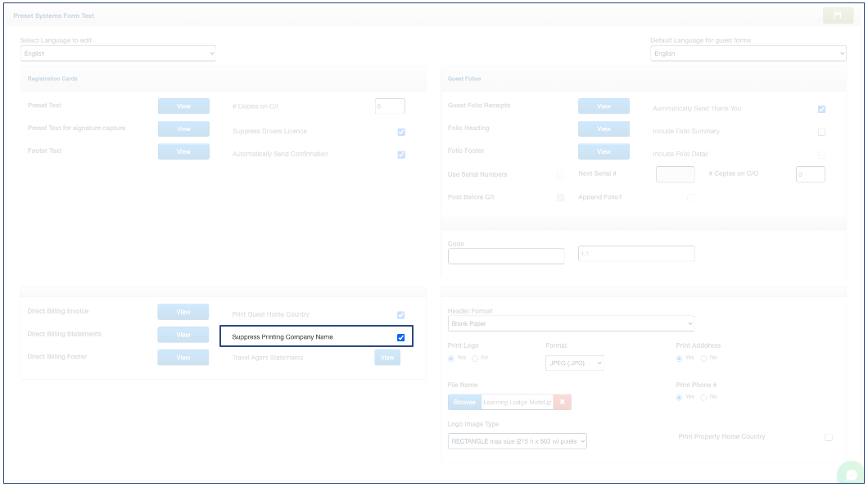Viewport: 868px width, 487px height.
Task: Open the Header Format dropdown
Action: point(571,323)
